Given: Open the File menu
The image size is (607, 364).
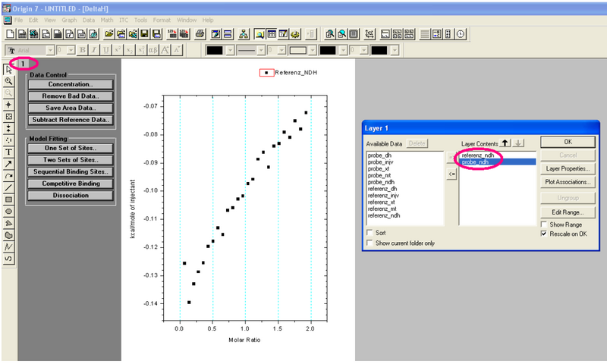Looking at the screenshot, I should (x=18, y=20).
